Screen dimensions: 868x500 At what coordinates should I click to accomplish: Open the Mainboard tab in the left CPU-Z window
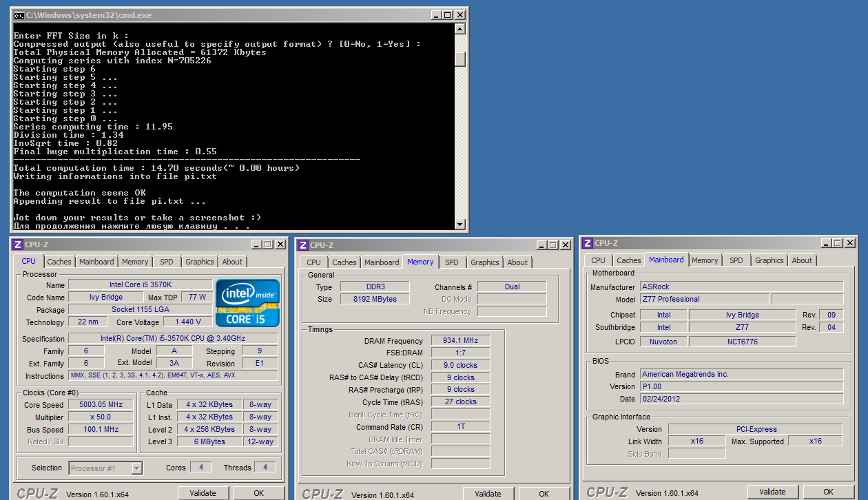(96, 262)
